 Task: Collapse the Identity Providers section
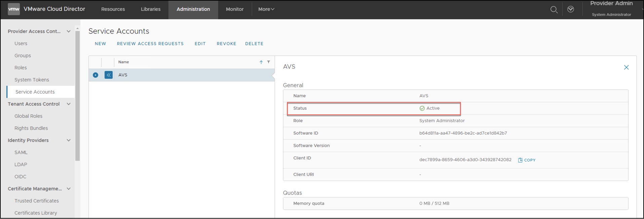coord(69,140)
